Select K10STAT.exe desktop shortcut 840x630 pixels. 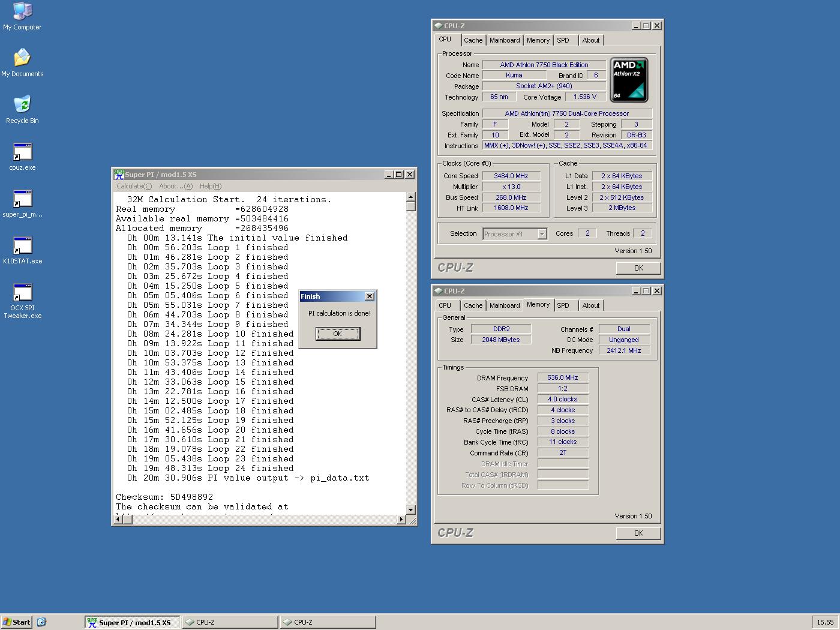click(x=22, y=250)
